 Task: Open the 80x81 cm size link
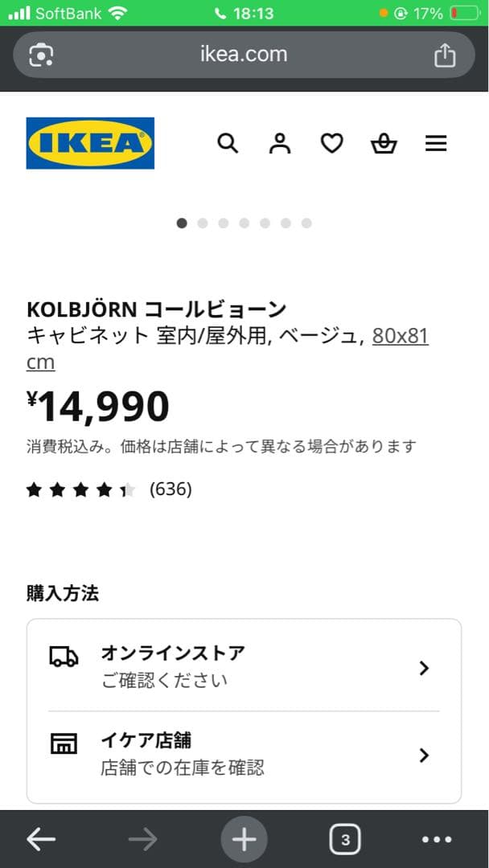(401, 337)
